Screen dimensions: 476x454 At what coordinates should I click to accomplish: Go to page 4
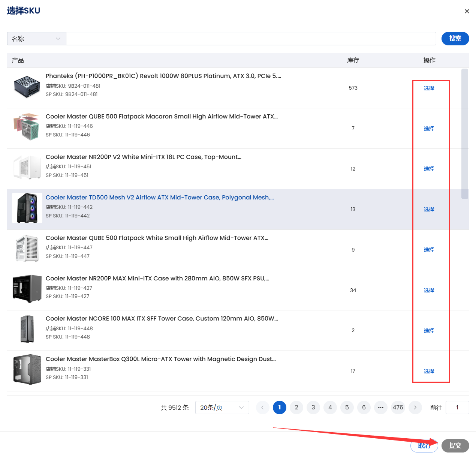pos(330,408)
